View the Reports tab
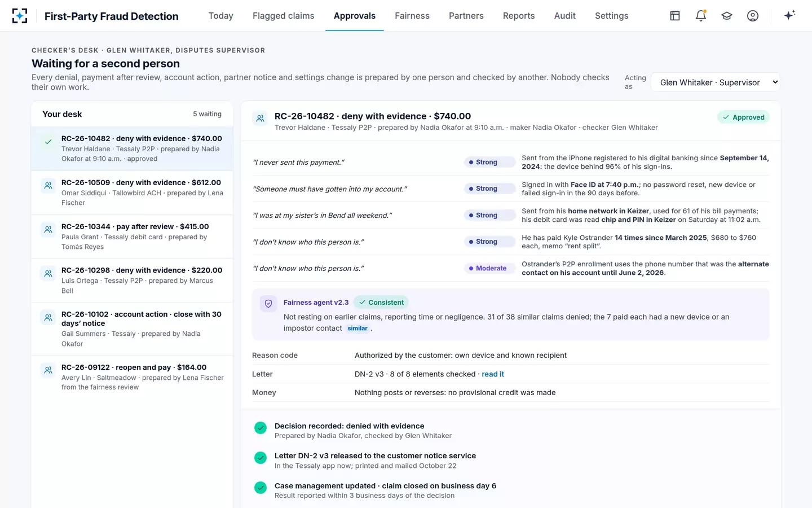 click(519, 16)
